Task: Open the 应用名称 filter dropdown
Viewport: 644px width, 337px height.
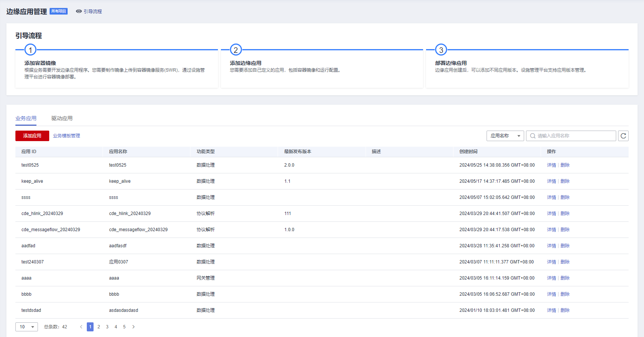Action: [x=505, y=136]
